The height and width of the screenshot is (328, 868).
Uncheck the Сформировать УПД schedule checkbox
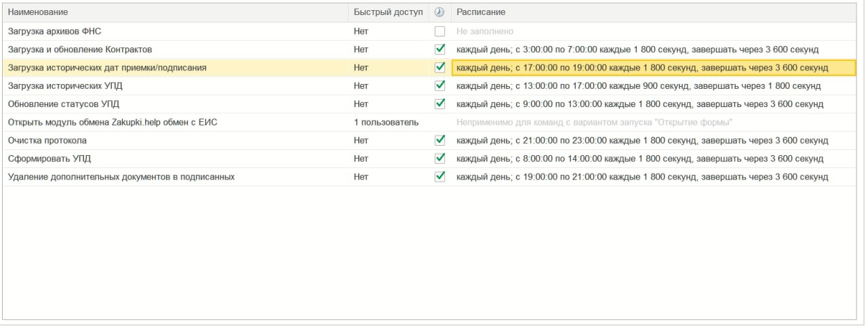(439, 159)
